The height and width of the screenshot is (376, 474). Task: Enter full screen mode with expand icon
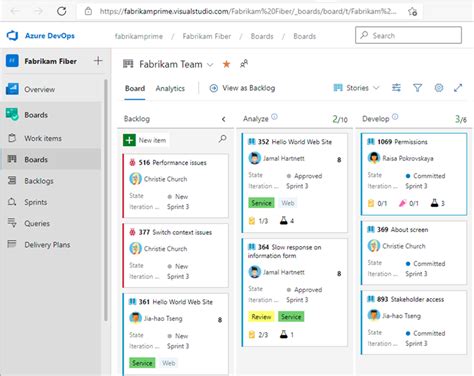click(458, 88)
